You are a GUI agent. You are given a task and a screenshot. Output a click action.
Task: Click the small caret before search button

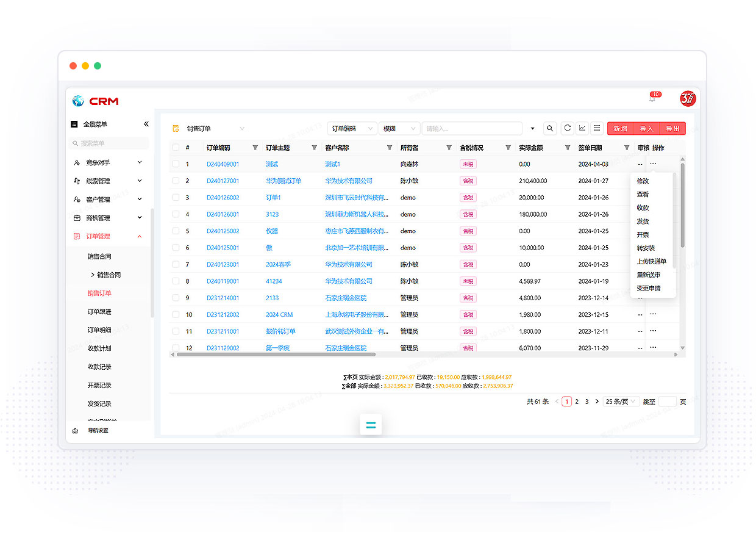coord(532,129)
